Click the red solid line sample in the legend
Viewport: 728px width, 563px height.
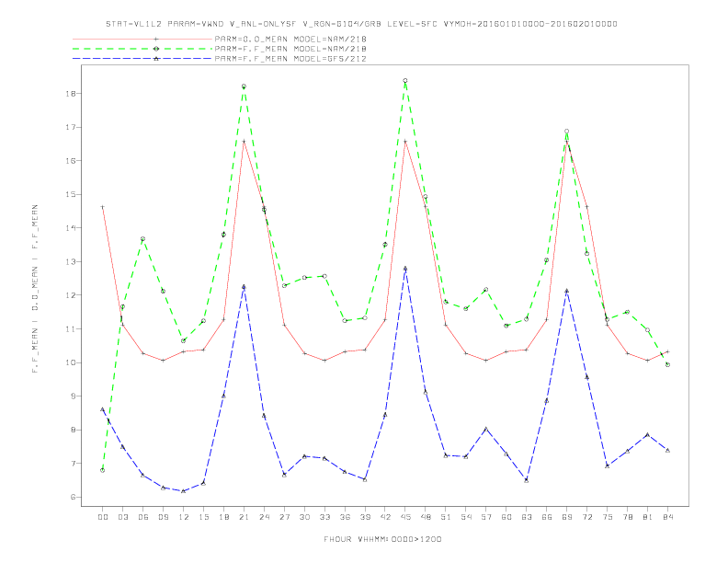[x=142, y=39]
